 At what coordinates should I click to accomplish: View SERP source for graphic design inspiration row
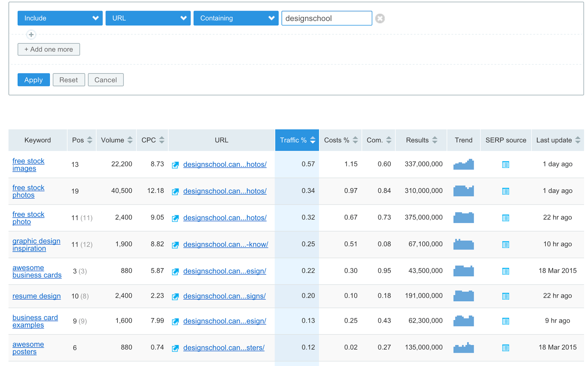pos(505,244)
